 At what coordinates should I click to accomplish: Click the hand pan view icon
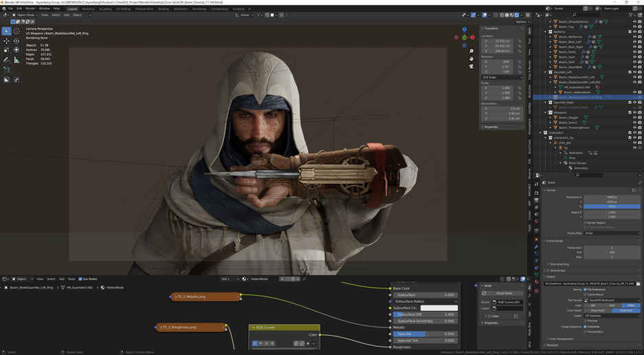[x=471, y=58]
